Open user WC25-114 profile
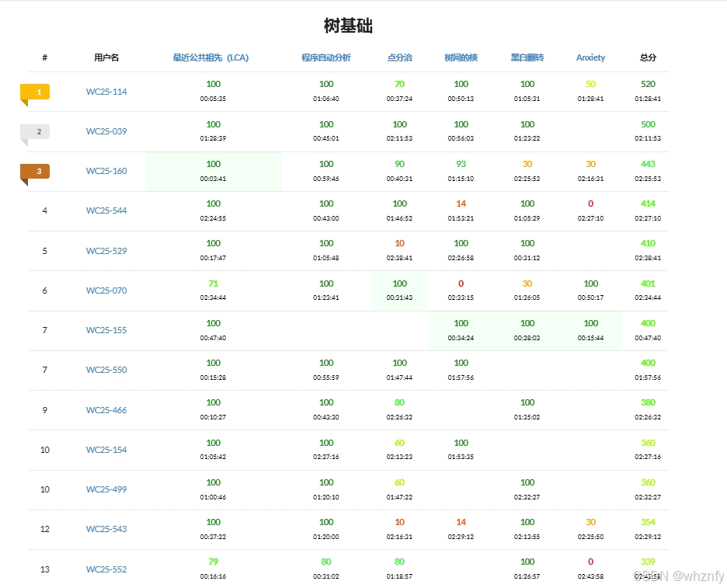This screenshot has width=727, height=588. coord(106,92)
